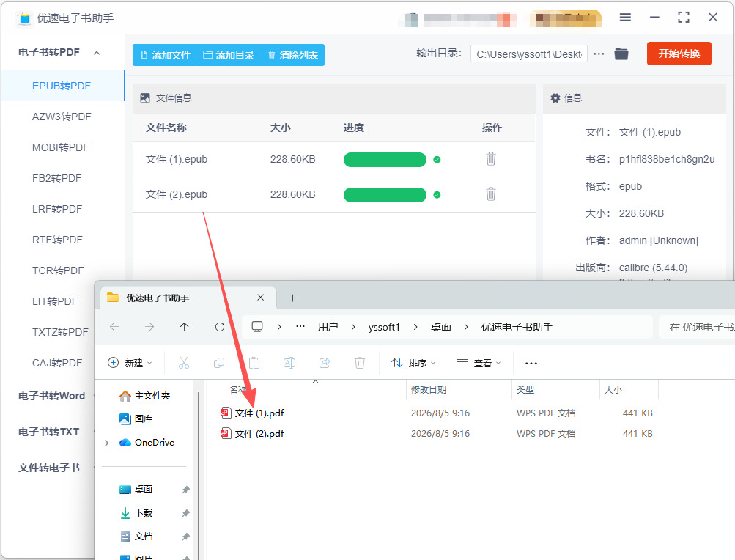Expand the 文件转电子书 section

click(x=49, y=468)
